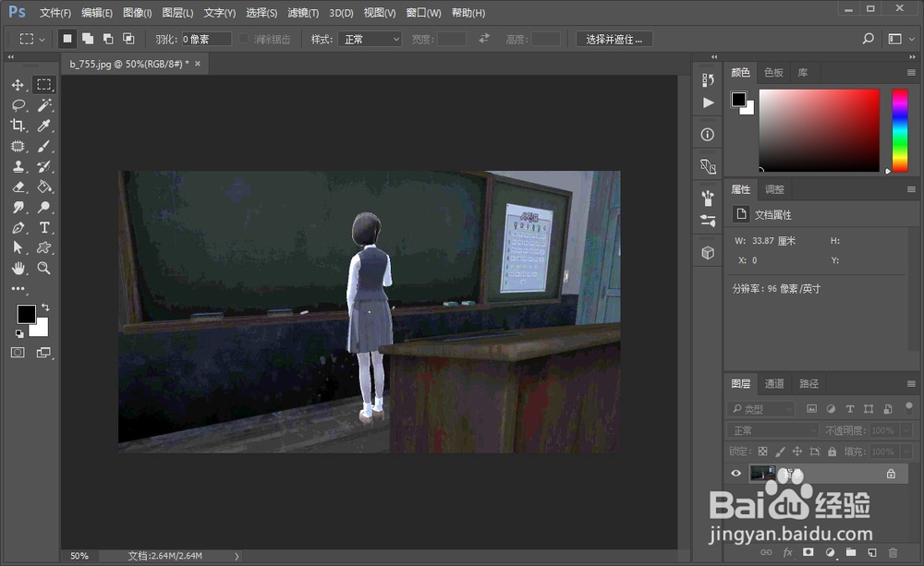Select the Lasso tool

click(18, 105)
